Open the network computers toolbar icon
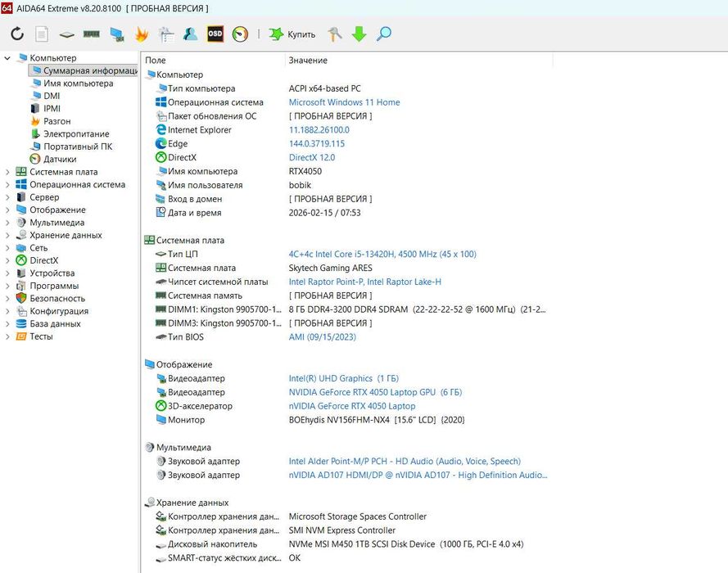Viewport: 728px width, 573px height. [x=117, y=34]
